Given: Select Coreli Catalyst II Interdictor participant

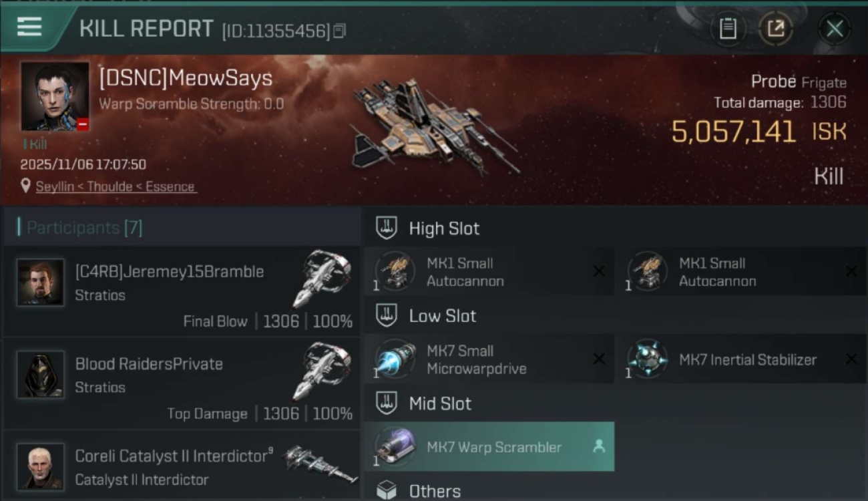Looking at the screenshot, I should [182, 467].
